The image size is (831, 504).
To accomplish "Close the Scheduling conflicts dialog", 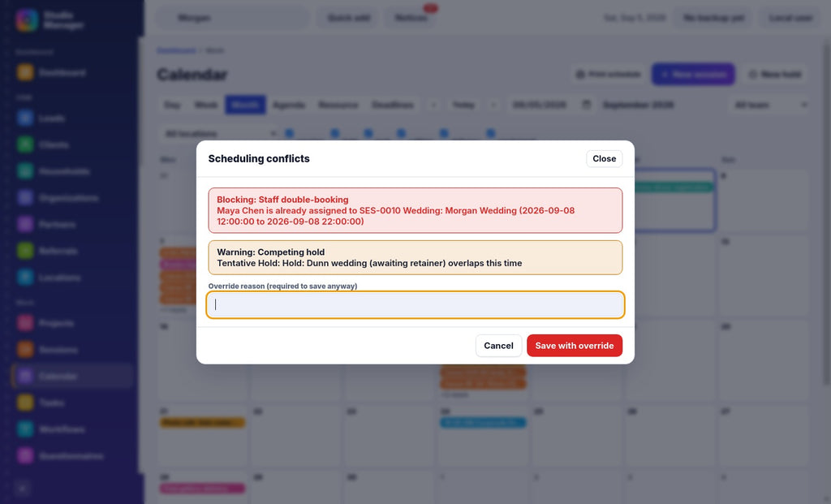I will pyautogui.click(x=604, y=158).
